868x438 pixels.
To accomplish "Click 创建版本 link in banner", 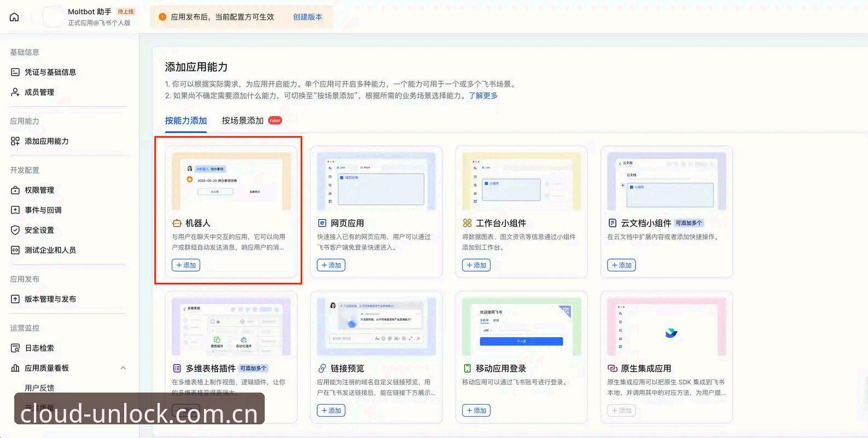I will (x=308, y=17).
